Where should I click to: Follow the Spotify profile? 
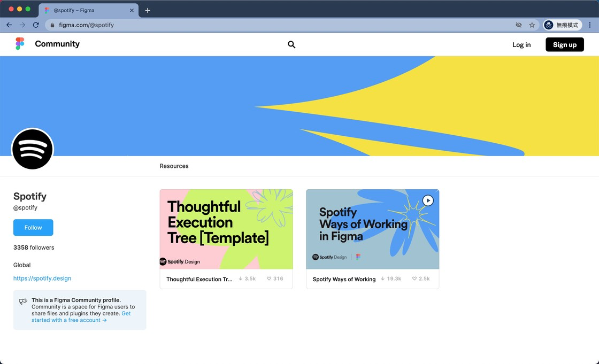(x=33, y=228)
